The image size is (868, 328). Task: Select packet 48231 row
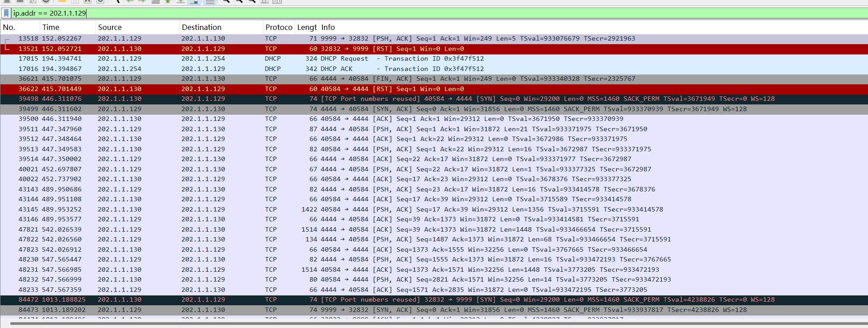[434, 270]
